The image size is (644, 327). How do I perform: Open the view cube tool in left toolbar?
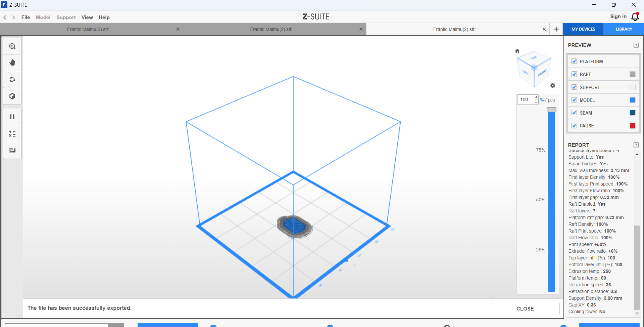click(12, 96)
